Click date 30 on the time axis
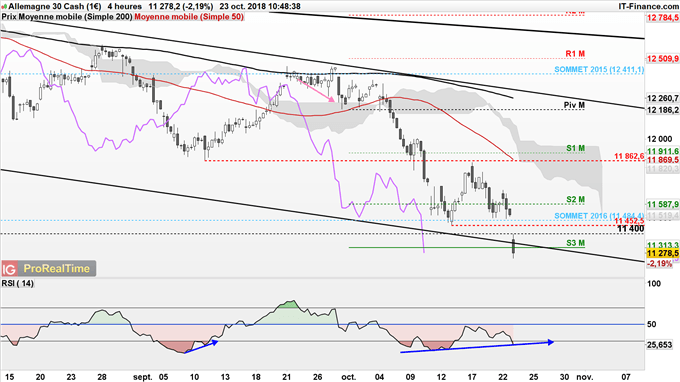 click(564, 377)
